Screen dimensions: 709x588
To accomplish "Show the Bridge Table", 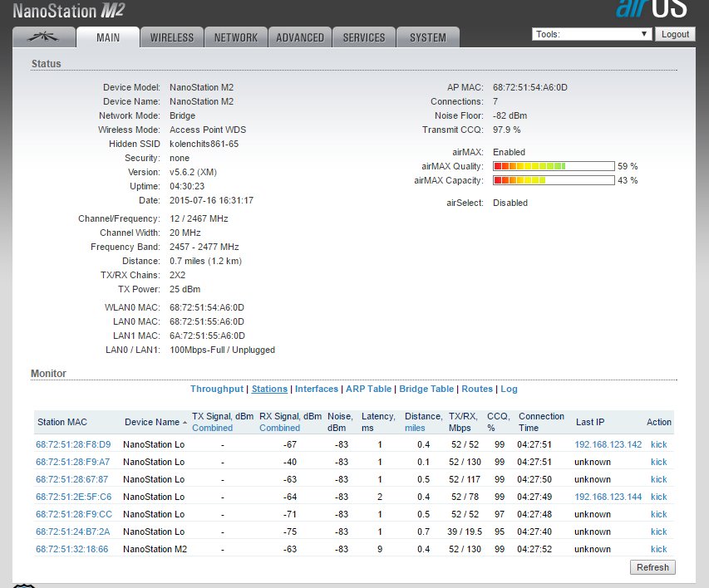I will click(426, 389).
